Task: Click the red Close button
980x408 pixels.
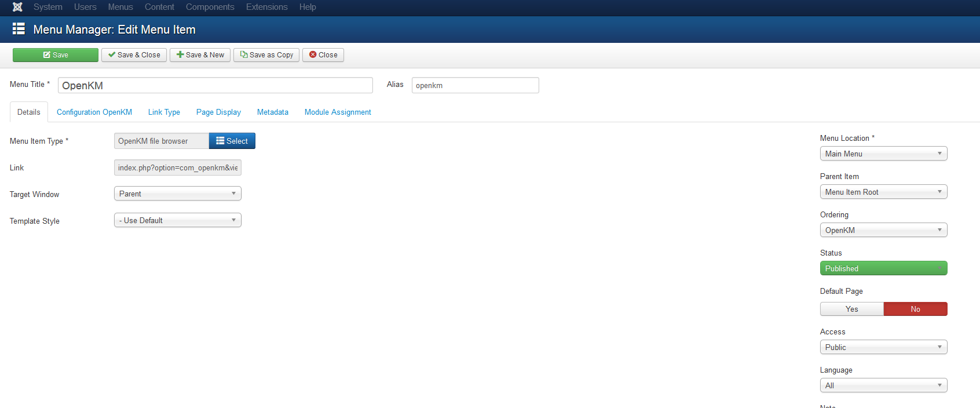Action: [323, 55]
